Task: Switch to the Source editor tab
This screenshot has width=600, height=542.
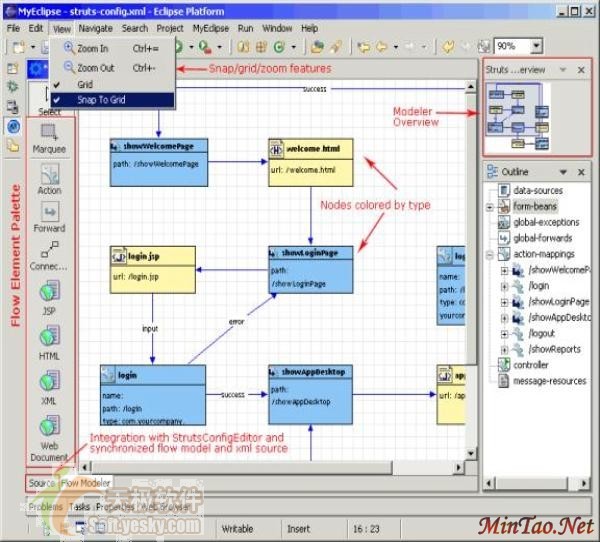Action: (x=41, y=484)
